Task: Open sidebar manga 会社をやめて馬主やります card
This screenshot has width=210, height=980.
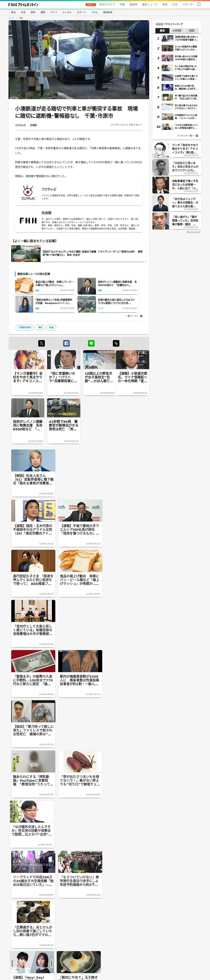Action: tap(177, 149)
